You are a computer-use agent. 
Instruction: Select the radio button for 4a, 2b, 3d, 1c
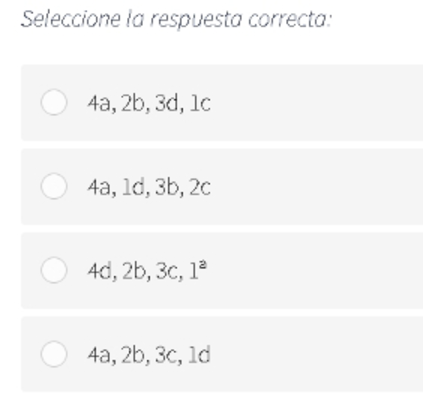point(54,102)
